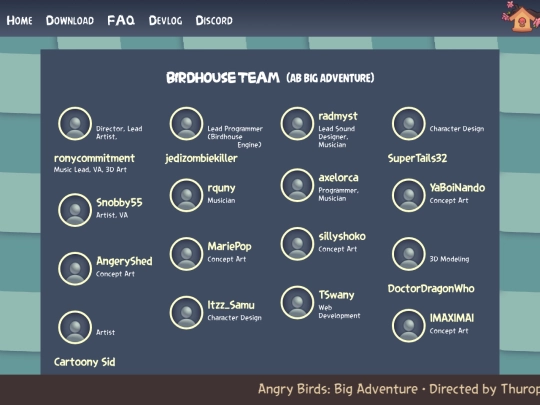This screenshot has height=405, width=540.
Task: Click ronycommitment's avatar icon
Action: pos(75,124)
